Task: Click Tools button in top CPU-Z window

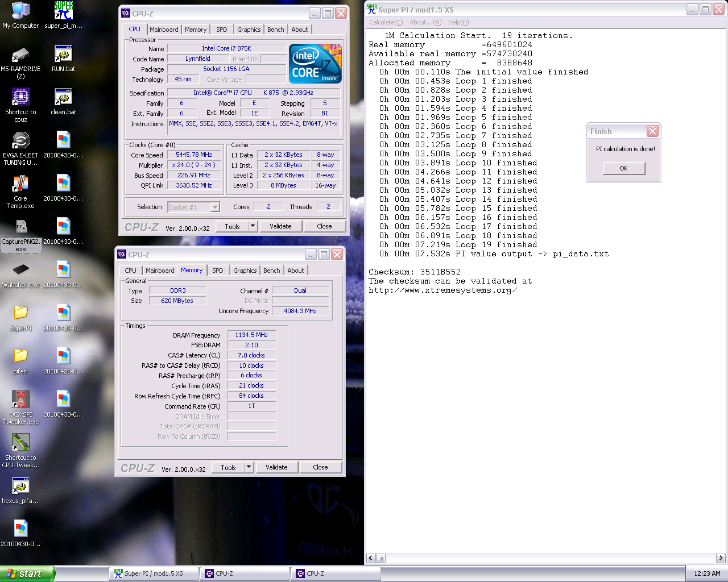Action: point(233,226)
